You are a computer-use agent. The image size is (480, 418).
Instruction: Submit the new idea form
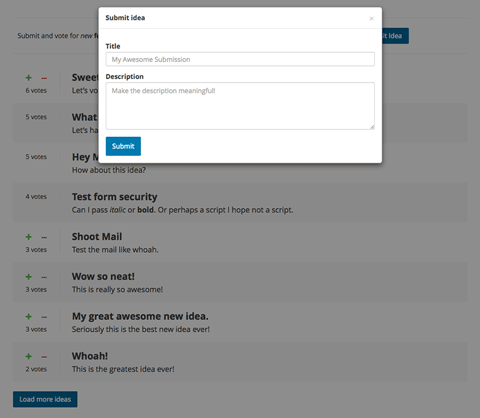click(x=123, y=146)
